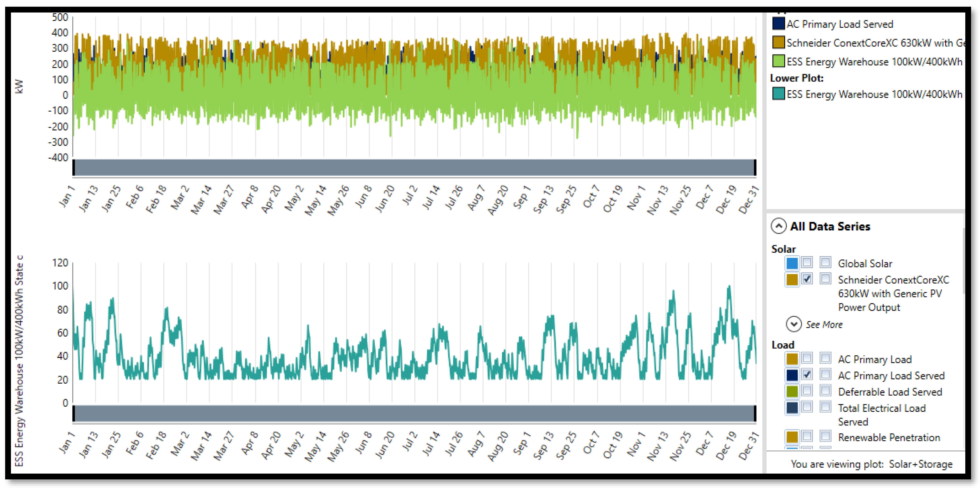Click the lower plot range slider bar
Image resolution: width=980 pixels, height=489 pixels.
[x=414, y=414]
